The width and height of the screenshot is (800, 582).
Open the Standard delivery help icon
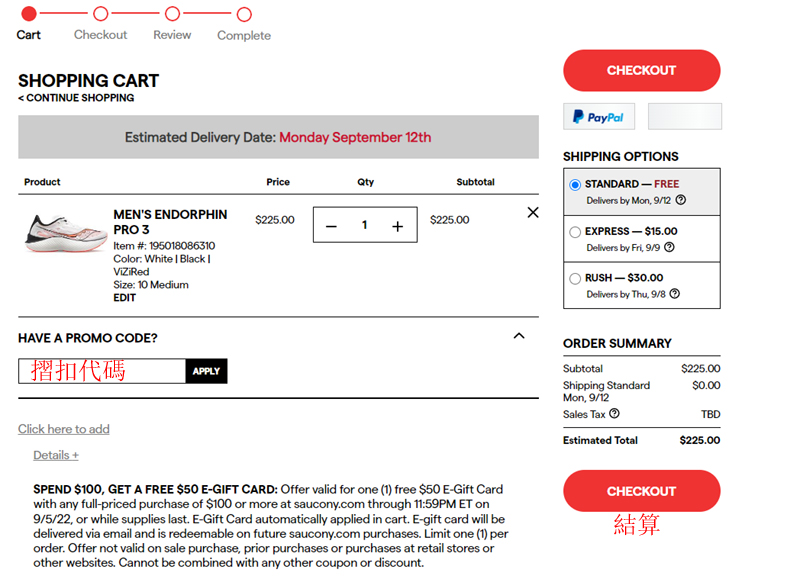point(681,200)
